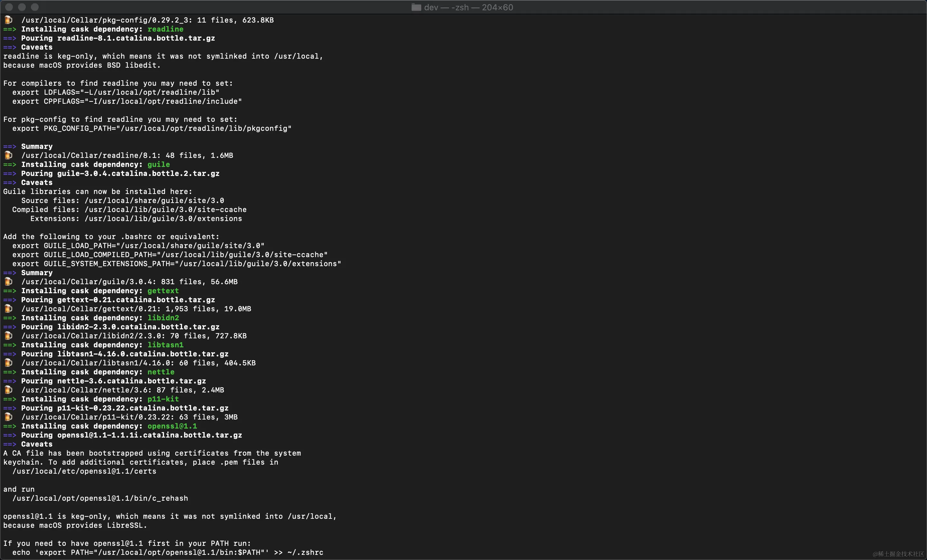Click the 'Caveats' heading under openssl pouring

[x=37, y=444]
